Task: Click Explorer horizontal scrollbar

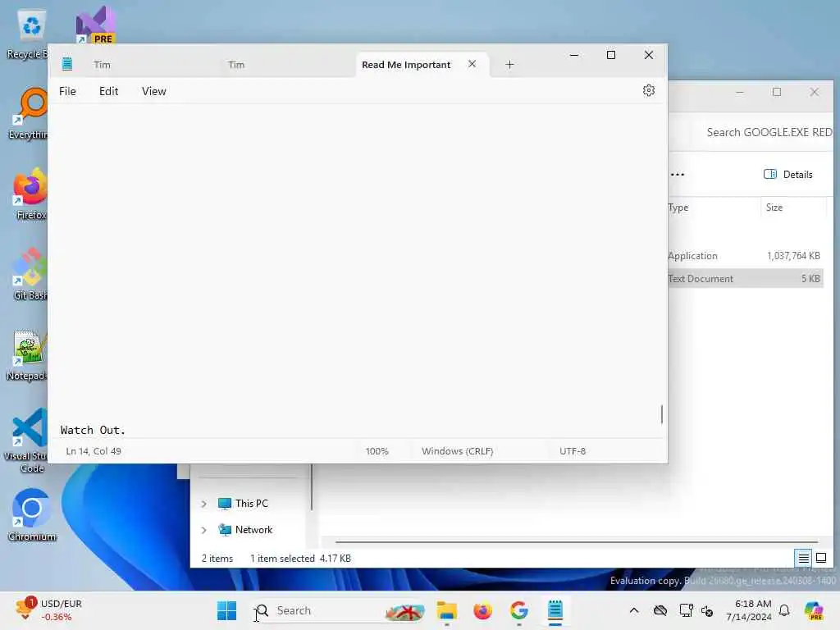Action: [577, 542]
